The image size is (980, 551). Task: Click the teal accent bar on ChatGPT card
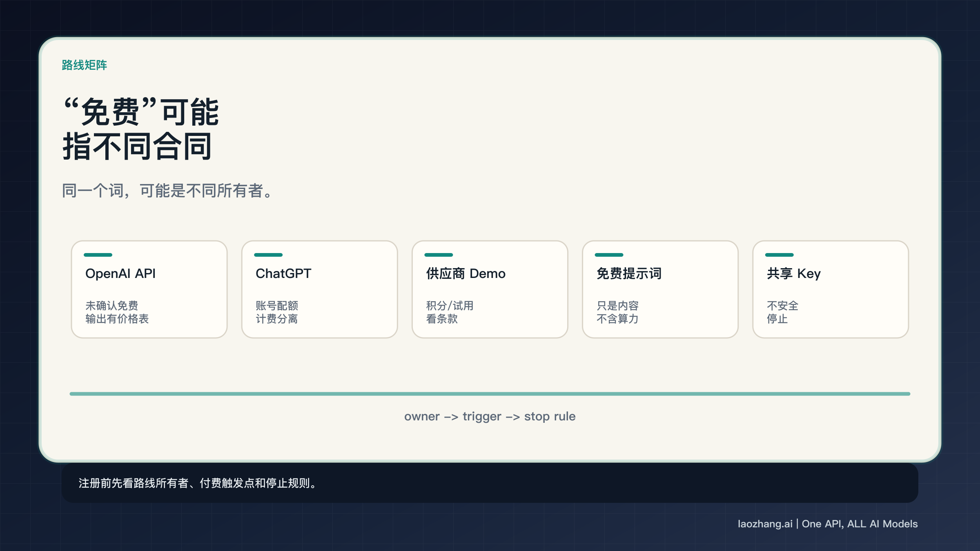coord(268,254)
